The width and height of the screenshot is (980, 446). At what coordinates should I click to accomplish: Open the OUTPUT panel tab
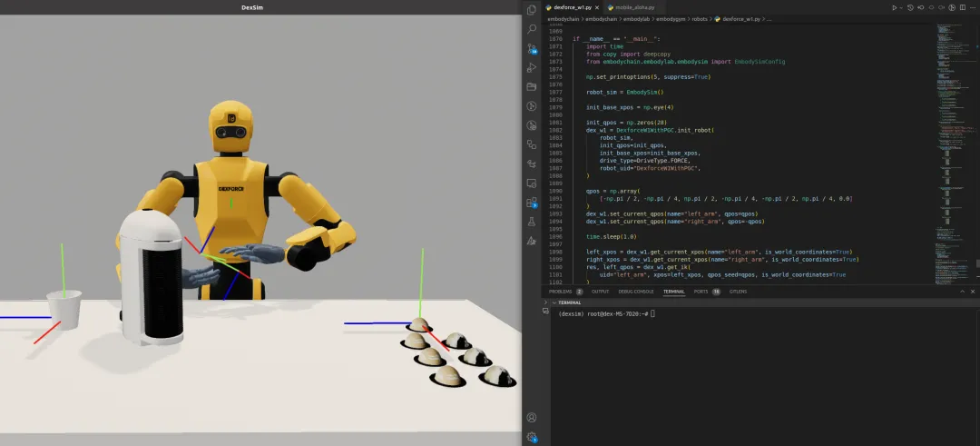(600, 292)
